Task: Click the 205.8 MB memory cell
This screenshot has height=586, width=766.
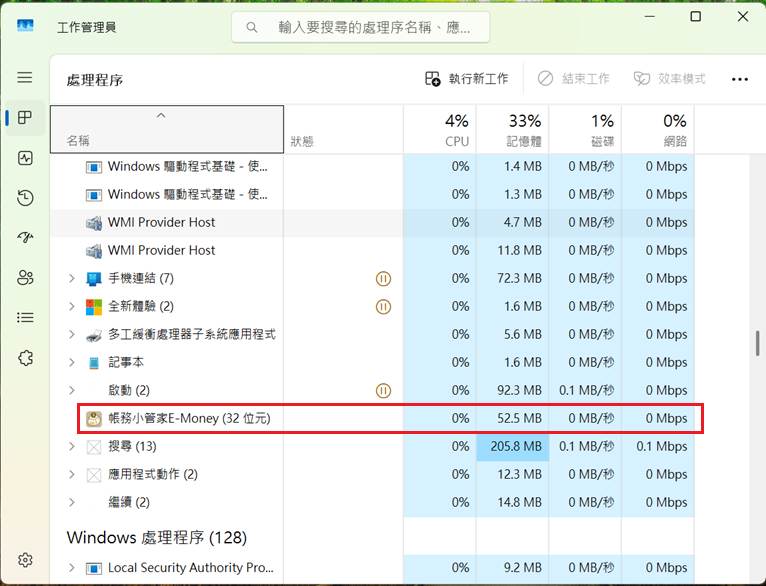Action: coord(512,446)
